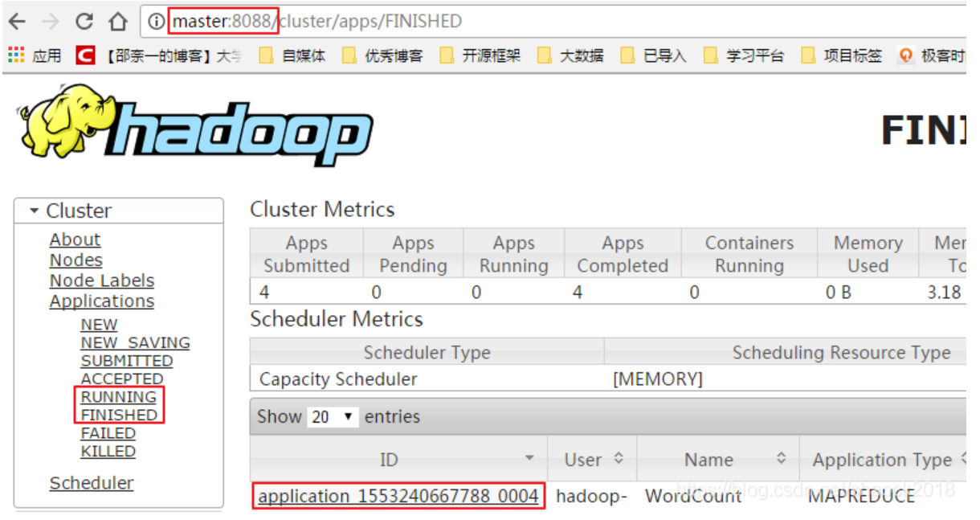Open the Nodes link in Cluster menu

tap(76, 260)
